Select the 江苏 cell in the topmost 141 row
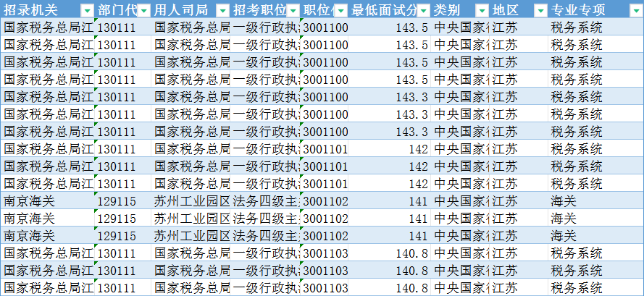644x296 pixels. 519,201
